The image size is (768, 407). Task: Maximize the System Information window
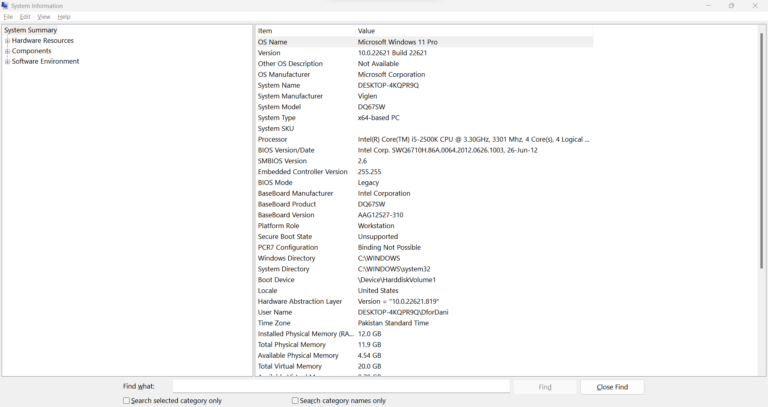click(732, 6)
